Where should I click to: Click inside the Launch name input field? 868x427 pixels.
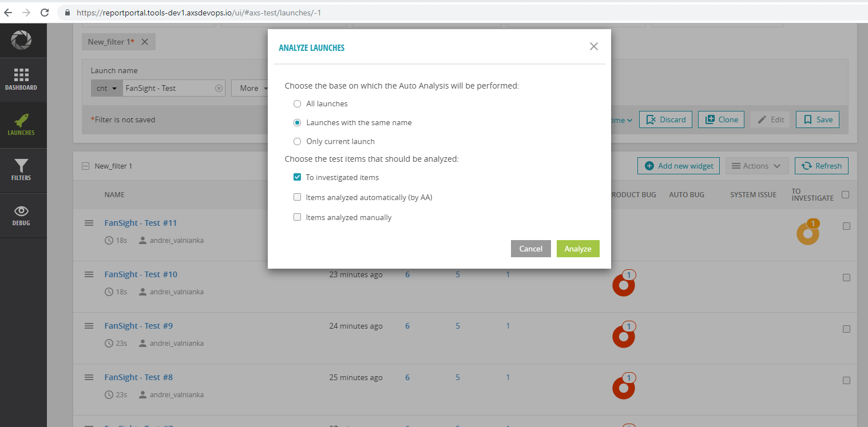172,88
